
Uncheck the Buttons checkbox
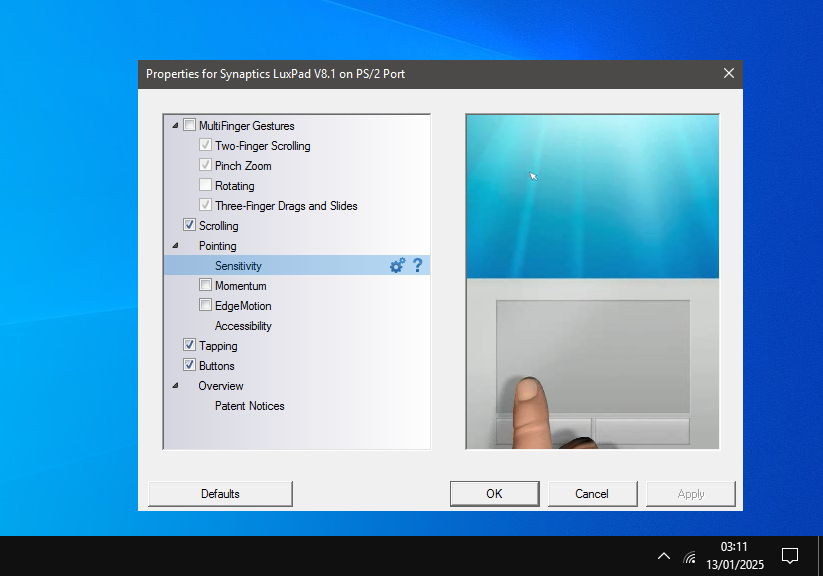tap(189, 365)
